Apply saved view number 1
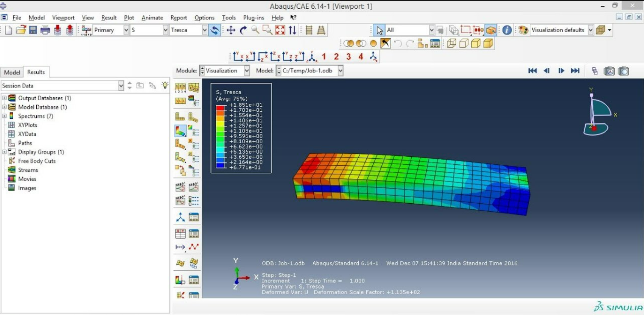This screenshot has height=315, width=644. [x=324, y=56]
